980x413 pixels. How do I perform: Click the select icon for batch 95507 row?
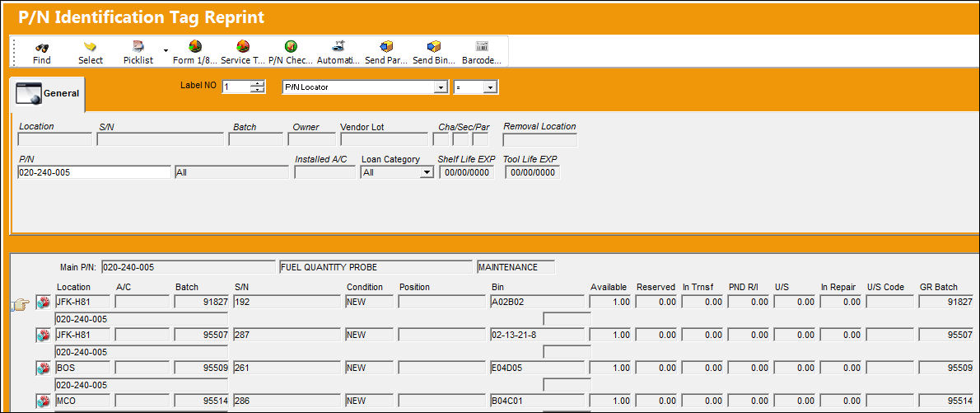[x=43, y=336]
